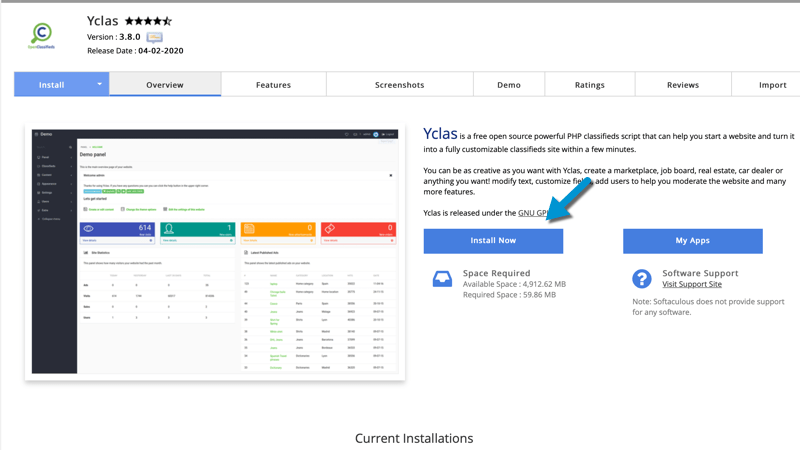Go to the Screenshots tab
The height and width of the screenshot is (450, 800).
pyautogui.click(x=399, y=85)
